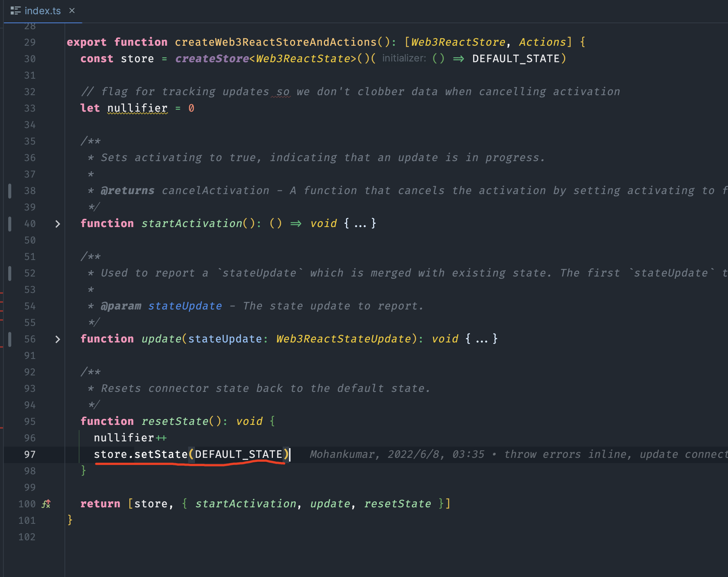
Task: Expand folded startActivation function chevron
Action: [x=57, y=224]
